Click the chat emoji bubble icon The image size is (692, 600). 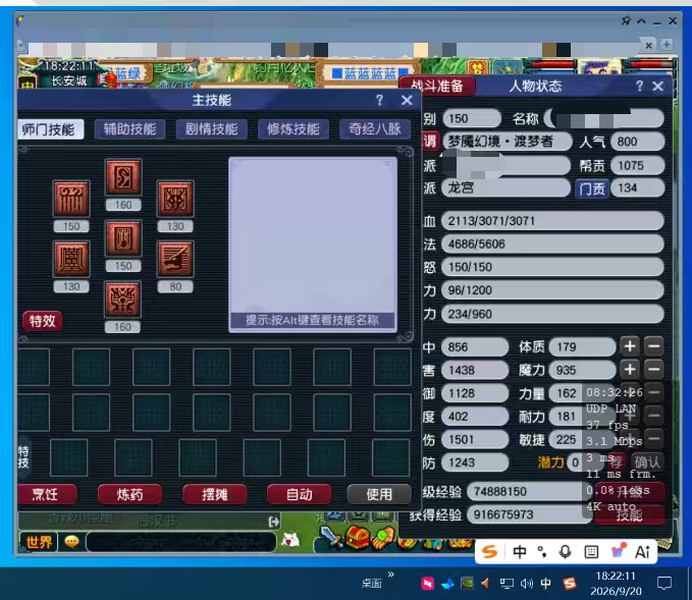[x=71, y=541]
